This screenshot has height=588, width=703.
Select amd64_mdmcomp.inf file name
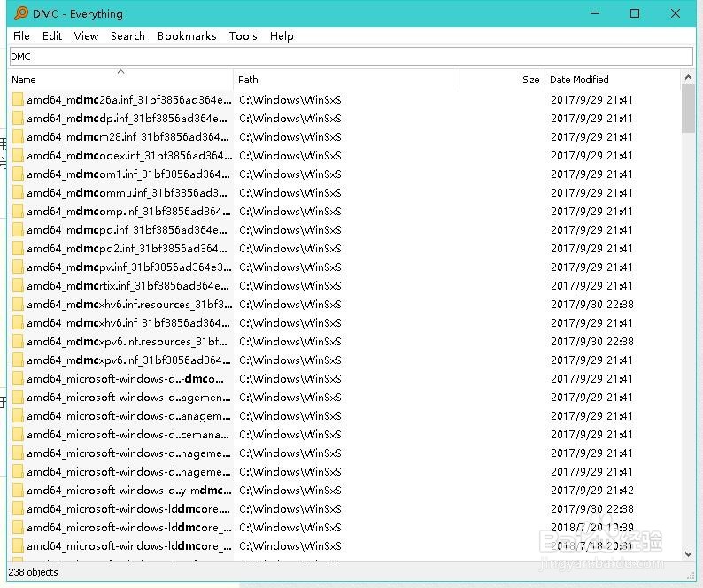pyautogui.click(x=128, y=212)
